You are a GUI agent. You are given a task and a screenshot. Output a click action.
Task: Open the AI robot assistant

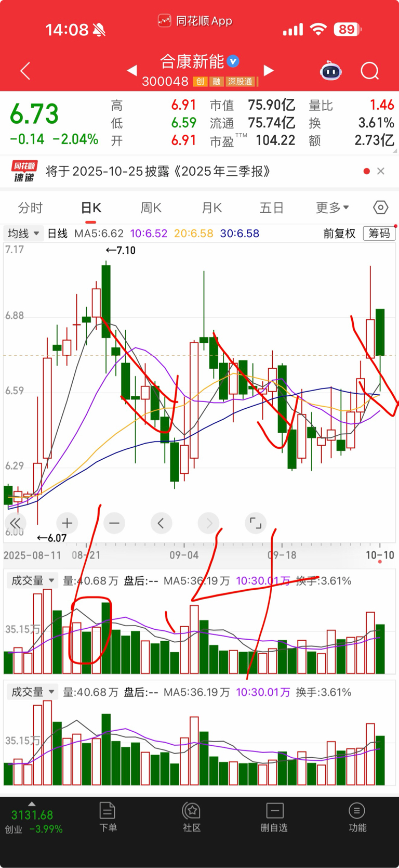click(x=331, y=71)
